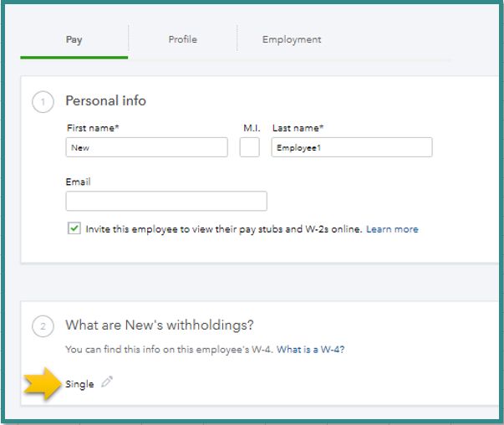This screenshot has width=504, height=425.
Task: Focus the First name field containing New
Action: click(146, 147)
